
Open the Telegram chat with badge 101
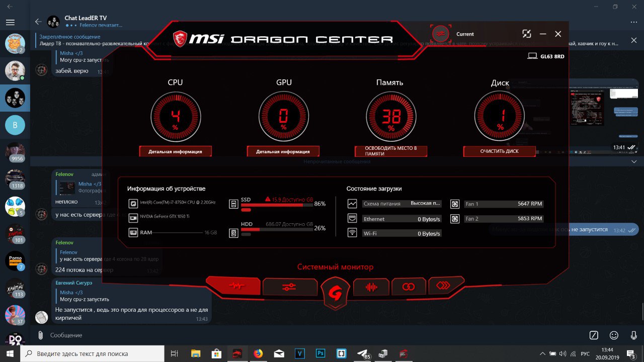[x=15, y=234]
